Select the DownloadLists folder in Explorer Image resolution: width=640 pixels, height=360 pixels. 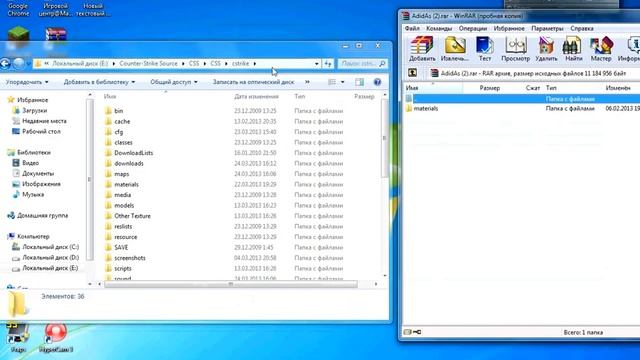coord(133,153)
